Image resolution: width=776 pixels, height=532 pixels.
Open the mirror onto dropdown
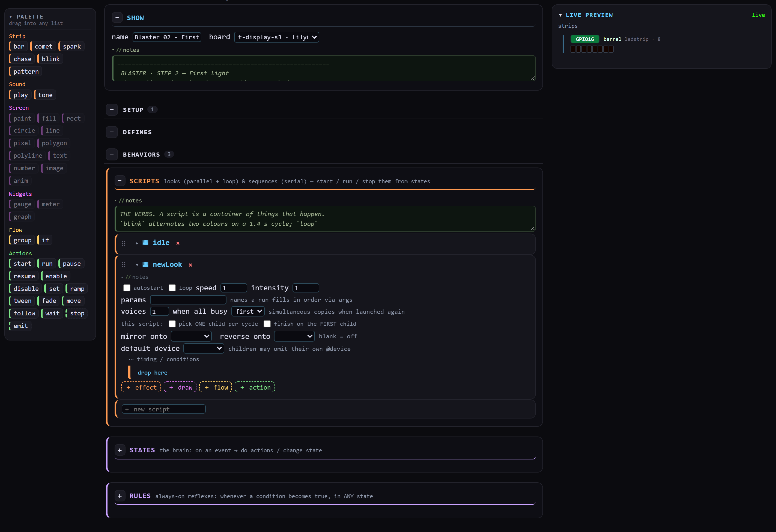[191, 336]
